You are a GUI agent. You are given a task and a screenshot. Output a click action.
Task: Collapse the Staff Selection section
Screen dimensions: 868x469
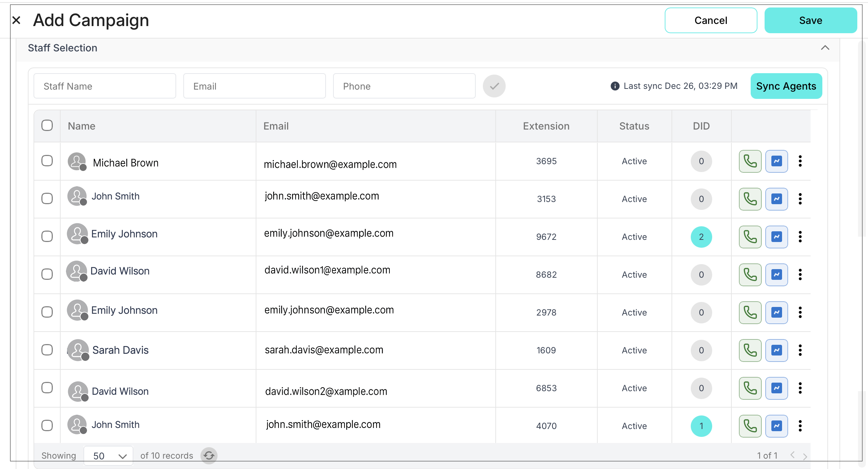coord(825,48)
